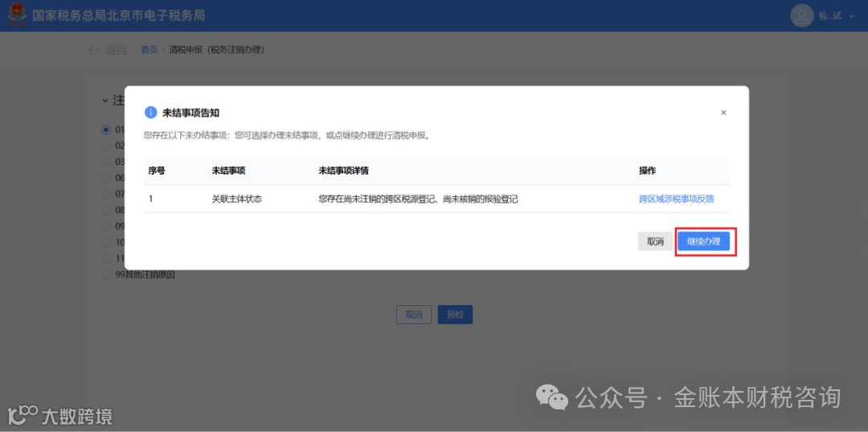Click the 您存在以下未办结事项 notice text
The width and height of the screenshot is (868, 432).
(x=287, y=136)
